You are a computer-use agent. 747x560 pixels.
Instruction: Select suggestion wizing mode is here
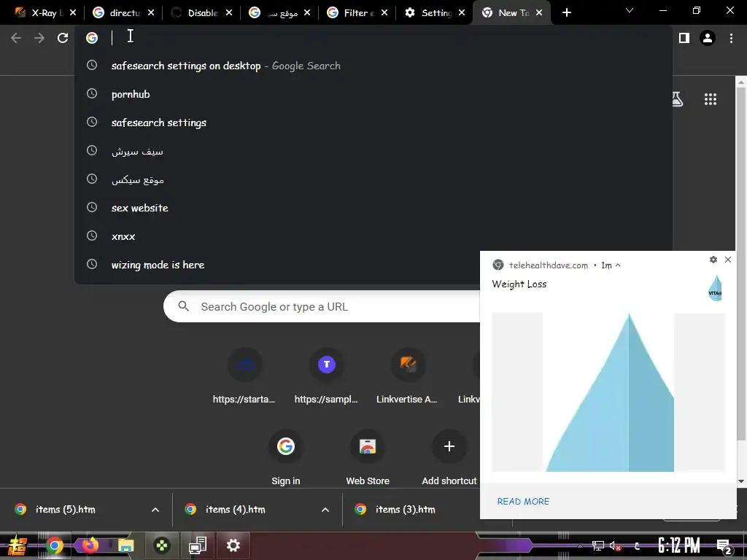point(278,265)
